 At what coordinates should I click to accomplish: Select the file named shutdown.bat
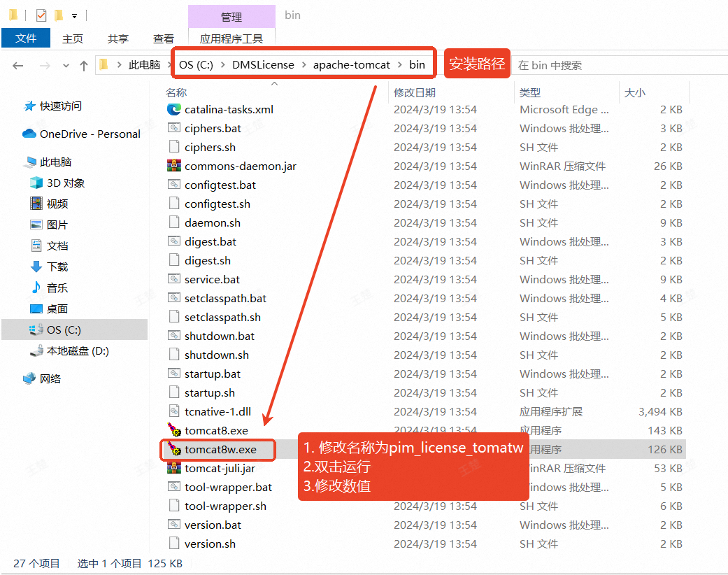tap(220, 336)
